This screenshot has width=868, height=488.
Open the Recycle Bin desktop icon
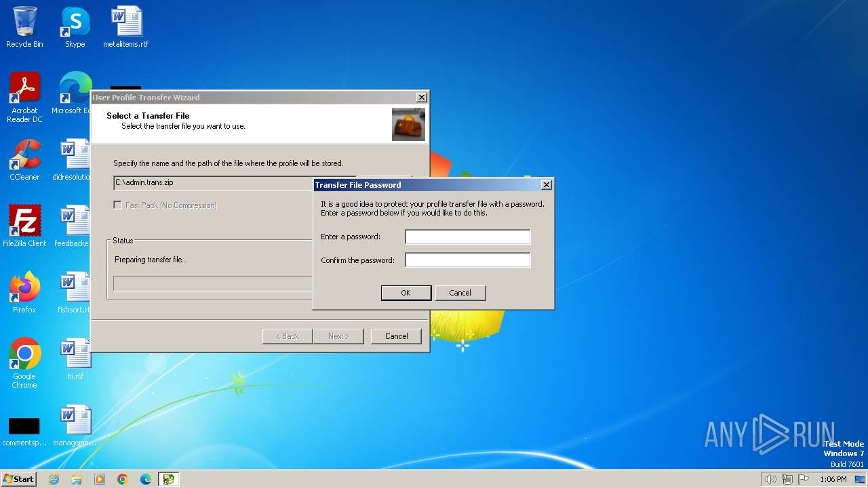24,27
